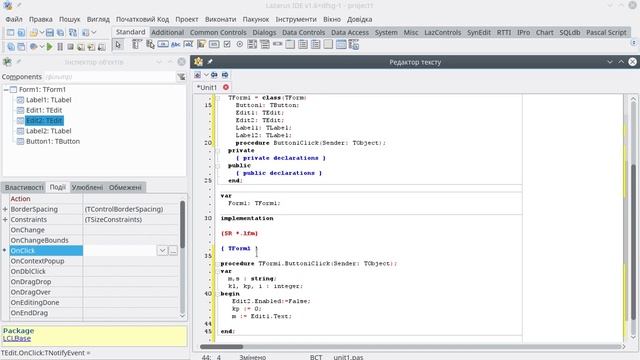Open the View Units icon
The image size is (640, 360).
click(11, 47)
